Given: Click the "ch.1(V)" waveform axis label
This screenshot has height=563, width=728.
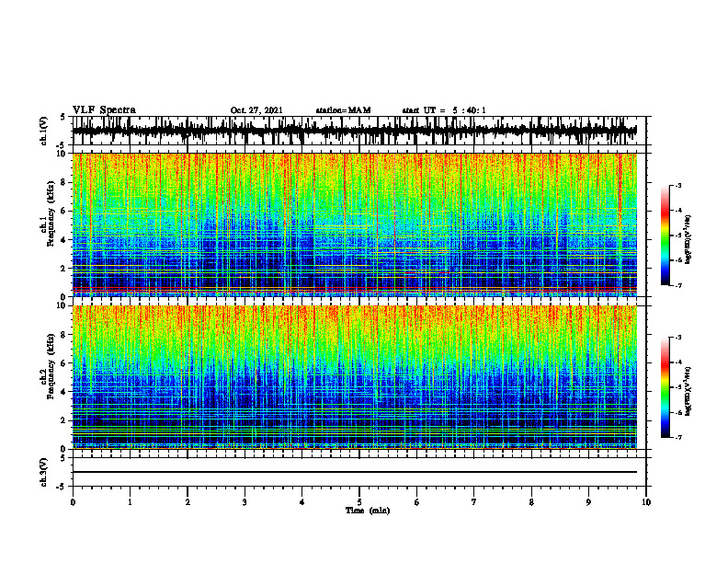Looking at the screenshot, I should 44,131.
